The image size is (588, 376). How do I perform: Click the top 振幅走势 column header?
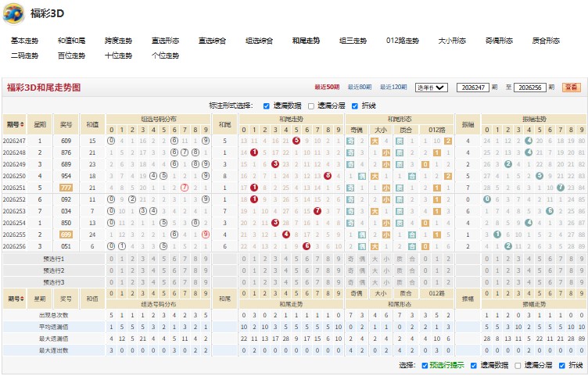coord(534,120)
